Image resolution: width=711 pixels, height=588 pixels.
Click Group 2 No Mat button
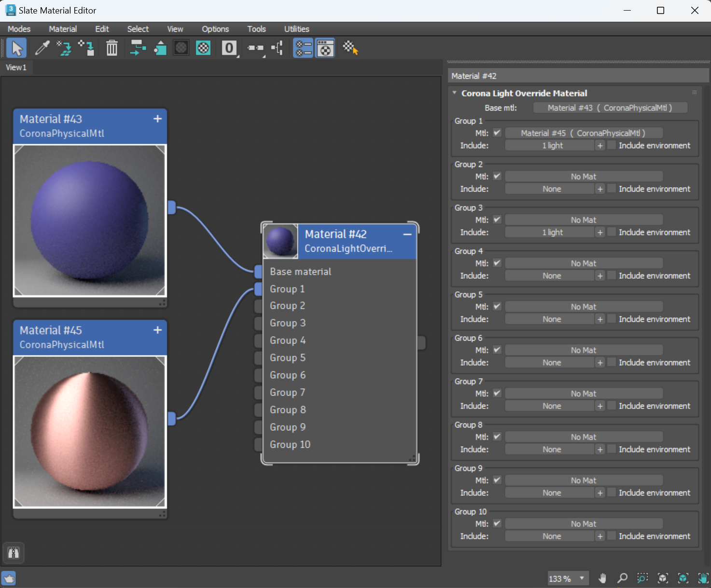(583, 177)
